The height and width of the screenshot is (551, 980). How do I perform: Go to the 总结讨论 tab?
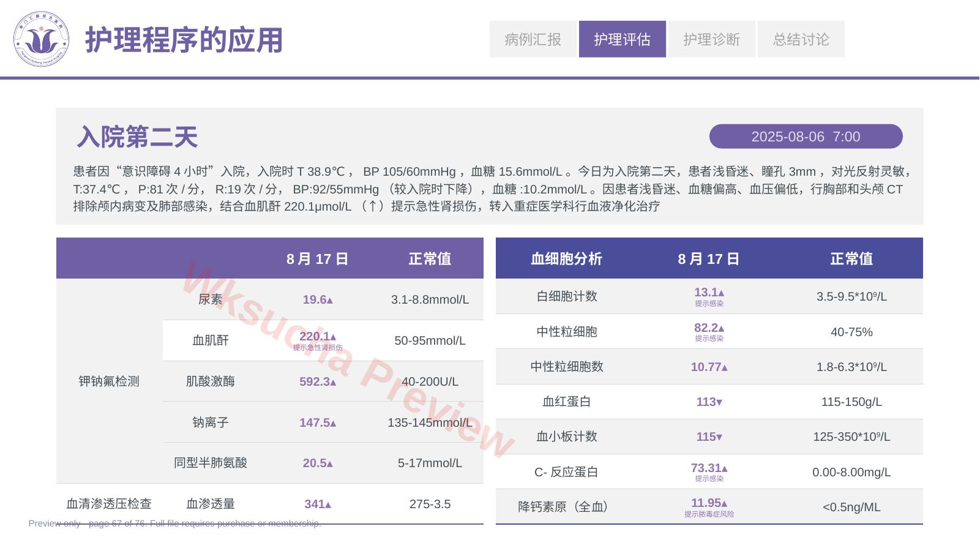(801, 39)
